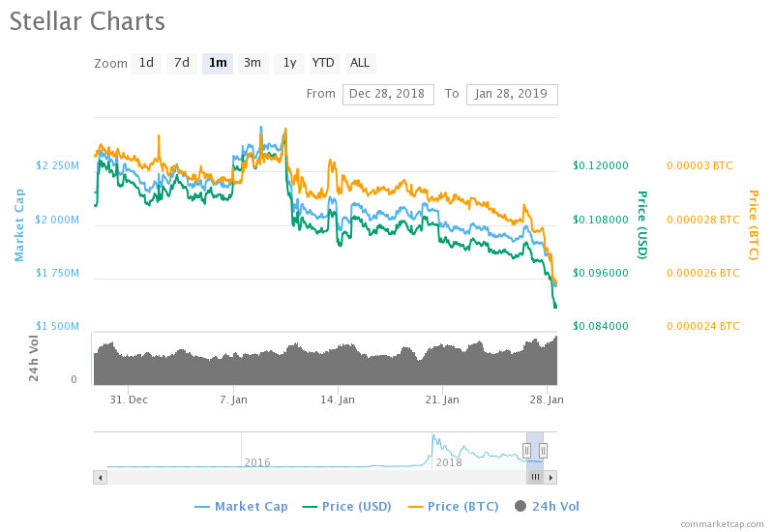Click the From date field Dec 28, 2018
Image resolution: width=774 pixels, height=532 pixels.
(x=388, y=94)
